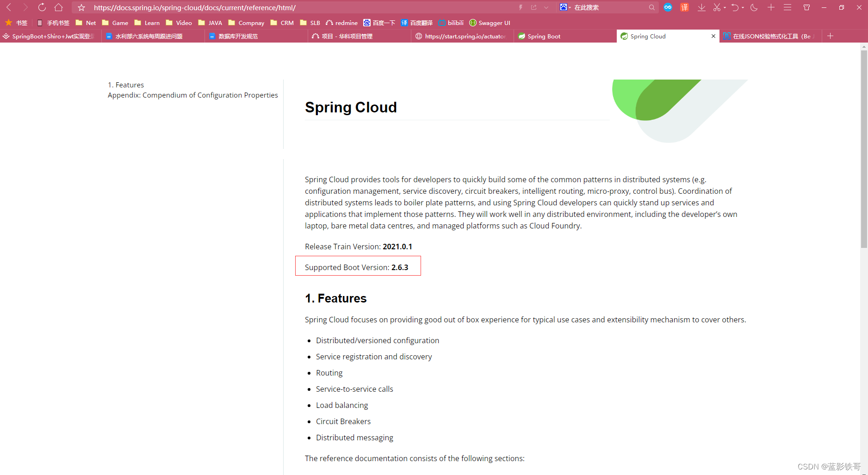Minimize the browser window

(x=824, y=7)
